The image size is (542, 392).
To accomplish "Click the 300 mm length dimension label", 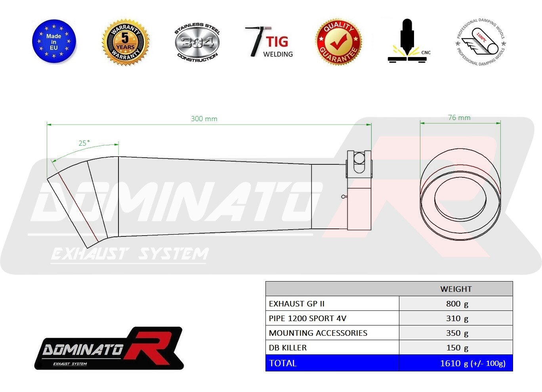I will point(204,119).
